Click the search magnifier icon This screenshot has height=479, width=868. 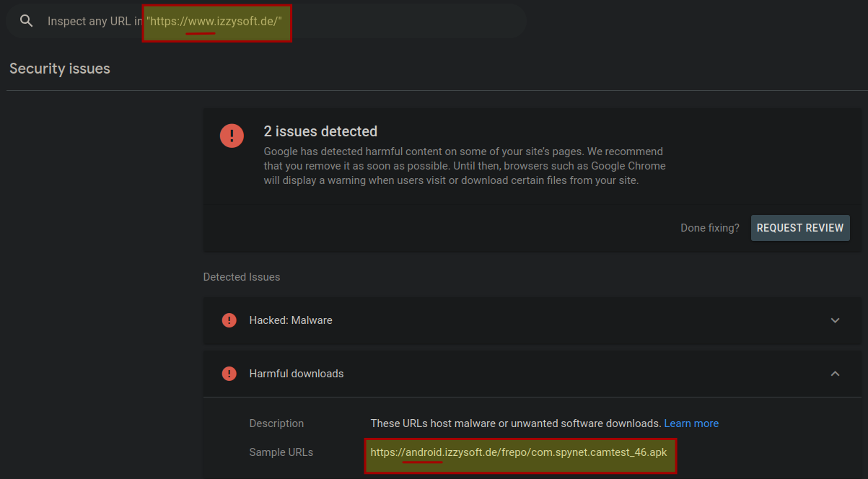click(x=27, y=21)
